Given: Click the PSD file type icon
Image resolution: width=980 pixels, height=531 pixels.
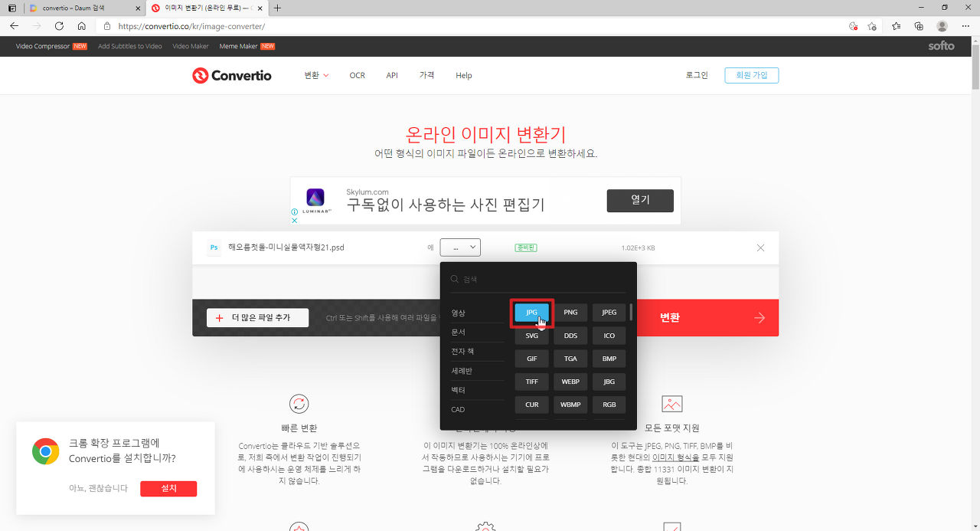Looking at the screenshot, I should click(x=214, y=247).
